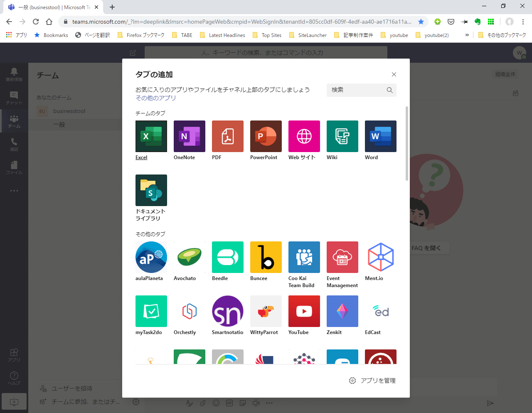Click the 検索 field in the dialog
532x413 pixels.
(357, 90)
